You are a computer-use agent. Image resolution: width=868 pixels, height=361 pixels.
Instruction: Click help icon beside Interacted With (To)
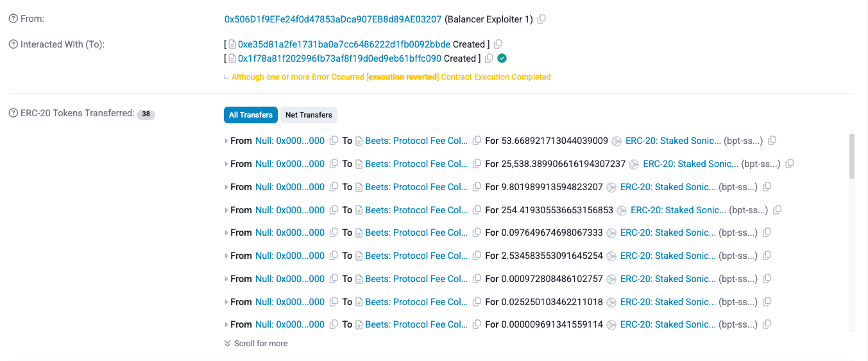point(13,44)
